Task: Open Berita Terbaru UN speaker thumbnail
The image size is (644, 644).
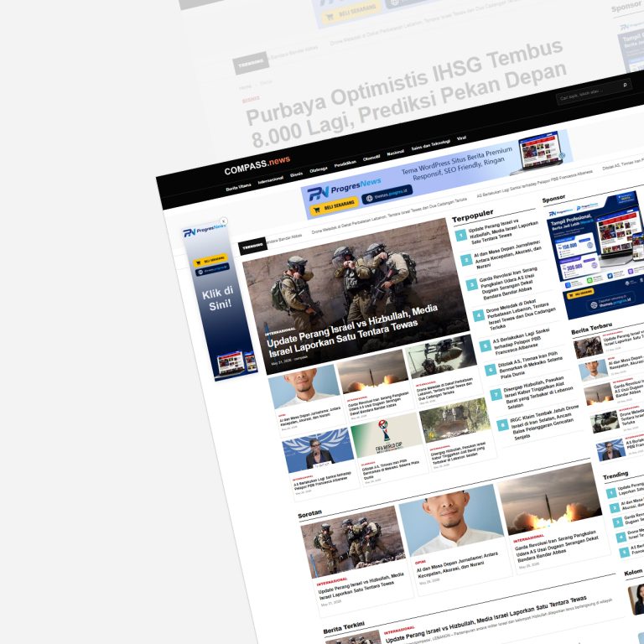Action: tap(610, 449)
